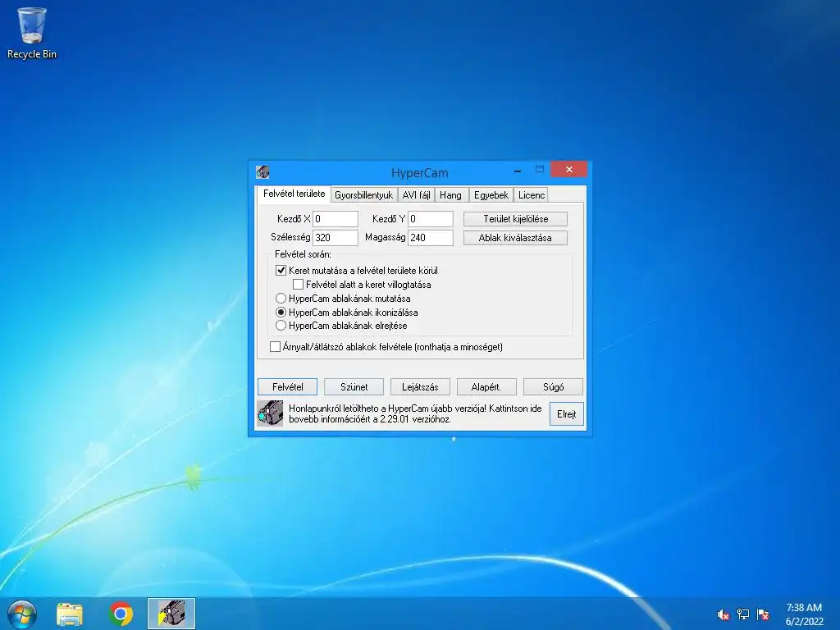Hide the notice with Elrejt button
This screenshot has width=840, height=630.
(567, 414)
